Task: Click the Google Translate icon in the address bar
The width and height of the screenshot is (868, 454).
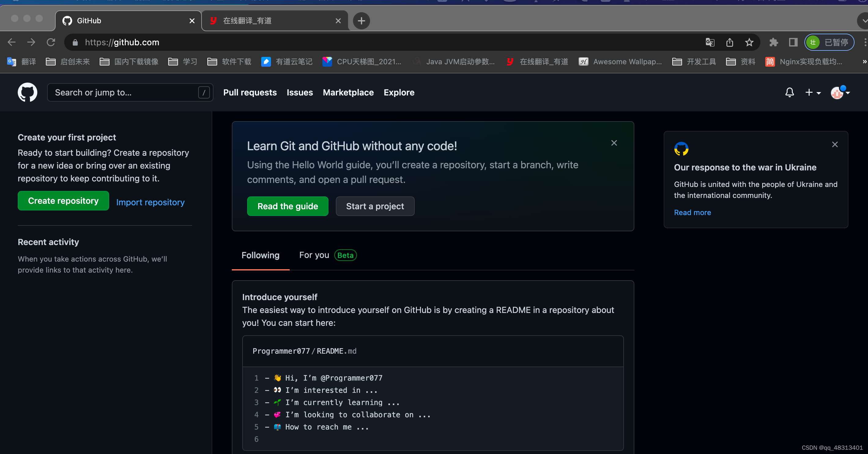Action: [x=710, y=42]
